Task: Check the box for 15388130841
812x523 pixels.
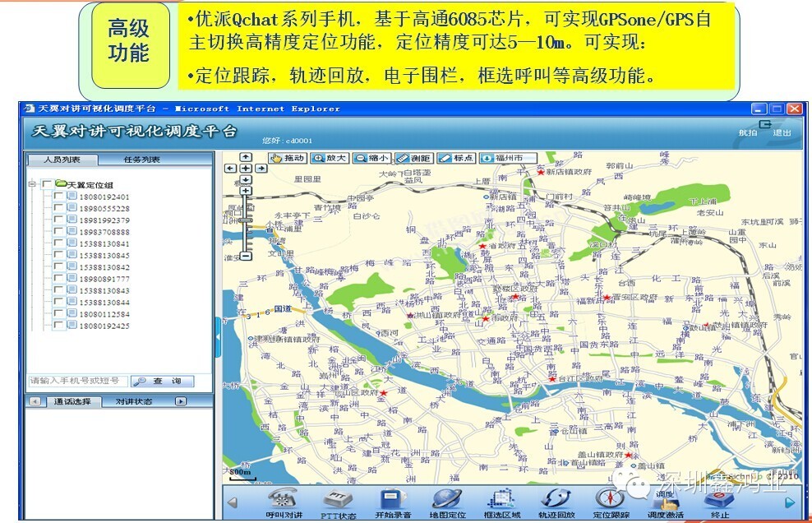Action: (58, 243)
